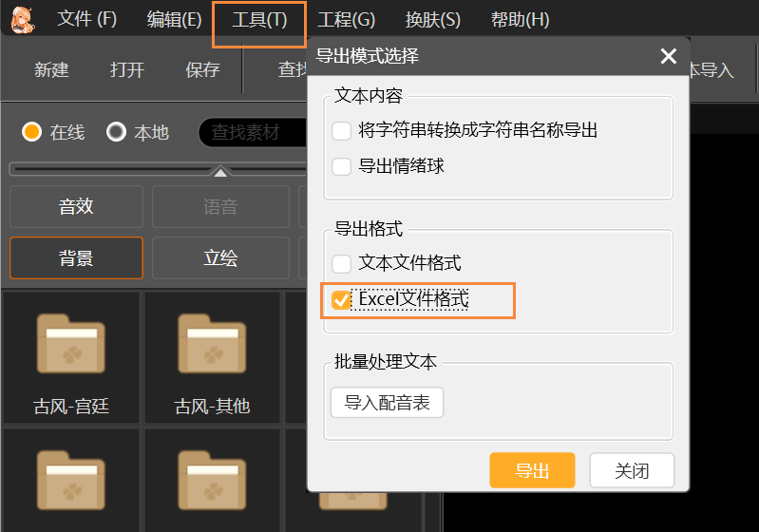The image size is (759, 532).
Task: Enable 将字符串转换成字符串名称导出 checkbox
Action: click(x=342, y=130)
